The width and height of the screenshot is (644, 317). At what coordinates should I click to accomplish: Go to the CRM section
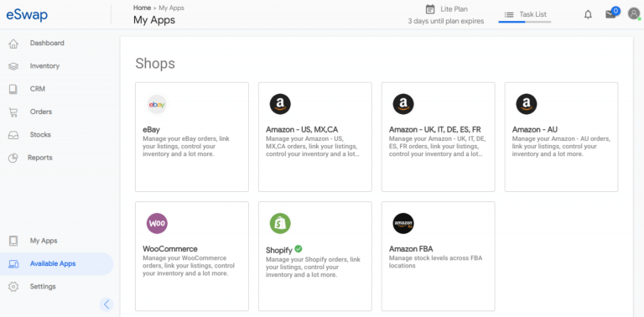38,89
